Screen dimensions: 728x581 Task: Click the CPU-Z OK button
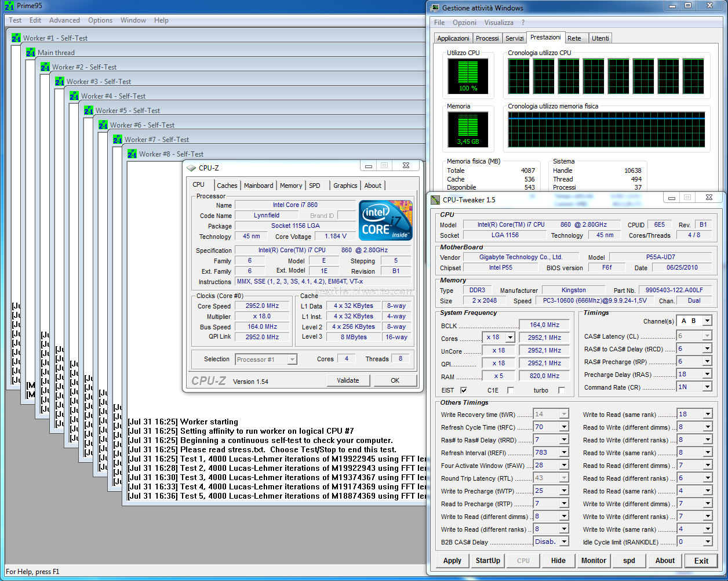tap(395, 380)
